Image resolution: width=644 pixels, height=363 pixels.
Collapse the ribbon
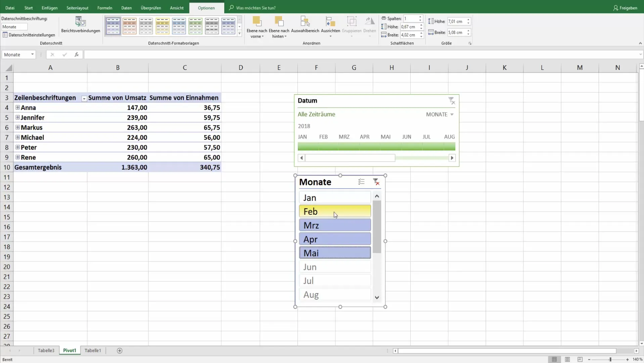click(640, 43)
